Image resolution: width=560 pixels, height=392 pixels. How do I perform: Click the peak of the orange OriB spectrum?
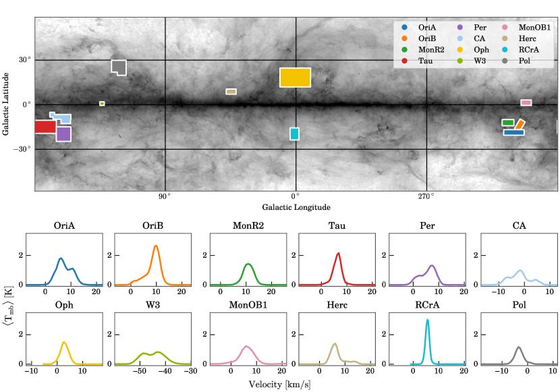156,246
